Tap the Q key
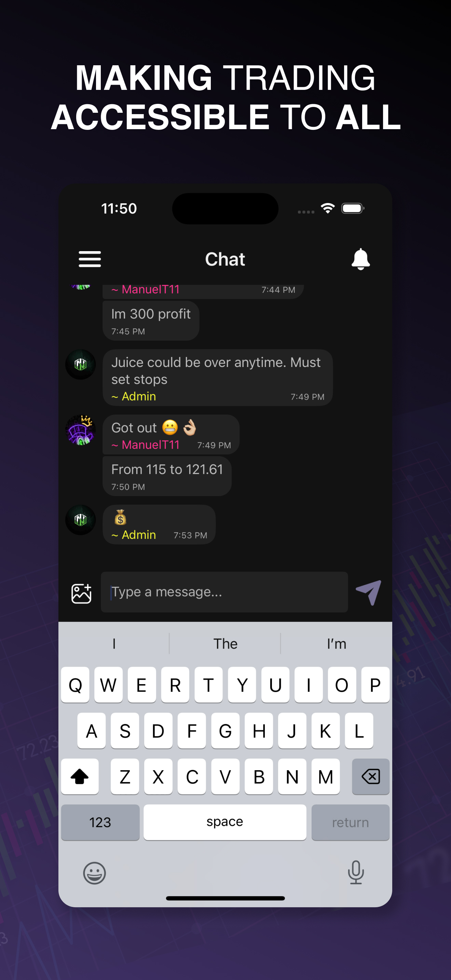This screenshot has width=451, height=980. (x=75, y=685)
